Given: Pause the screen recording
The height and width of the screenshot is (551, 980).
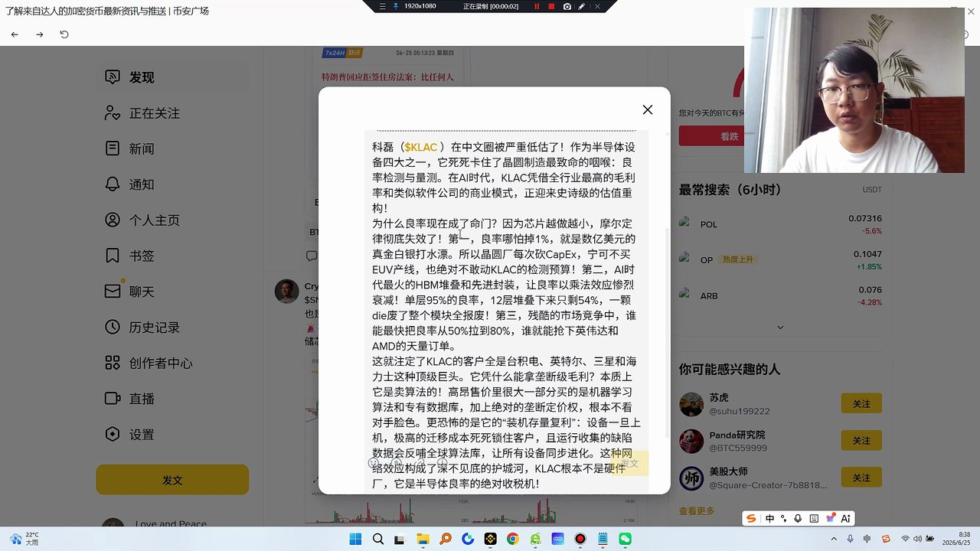Looking at the screenshot, I should click(537, 6).
